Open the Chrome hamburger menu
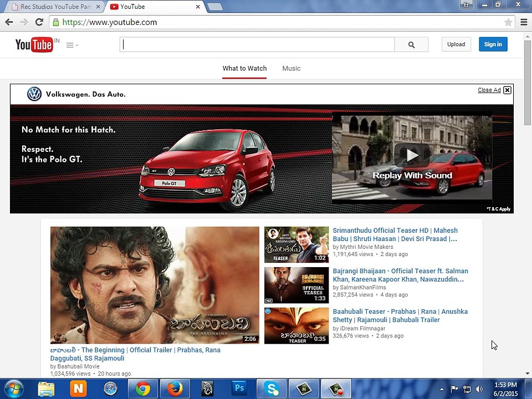 tap(524, 22)
